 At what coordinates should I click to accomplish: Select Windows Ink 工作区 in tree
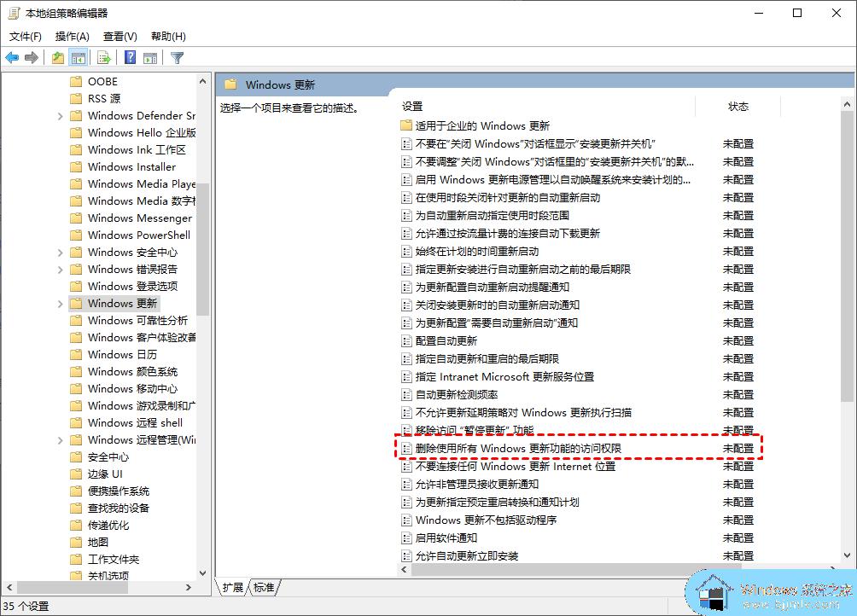pyautogui.click(x=137, y=149)
